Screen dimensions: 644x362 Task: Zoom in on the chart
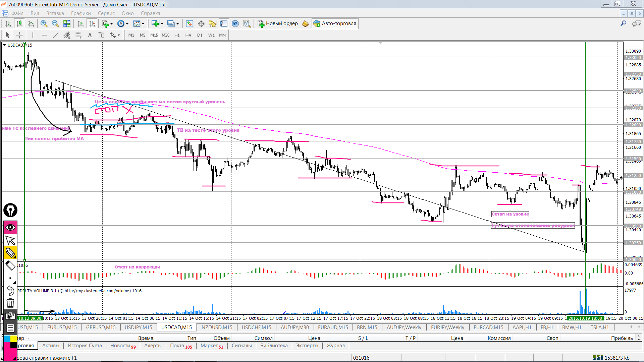44,23
